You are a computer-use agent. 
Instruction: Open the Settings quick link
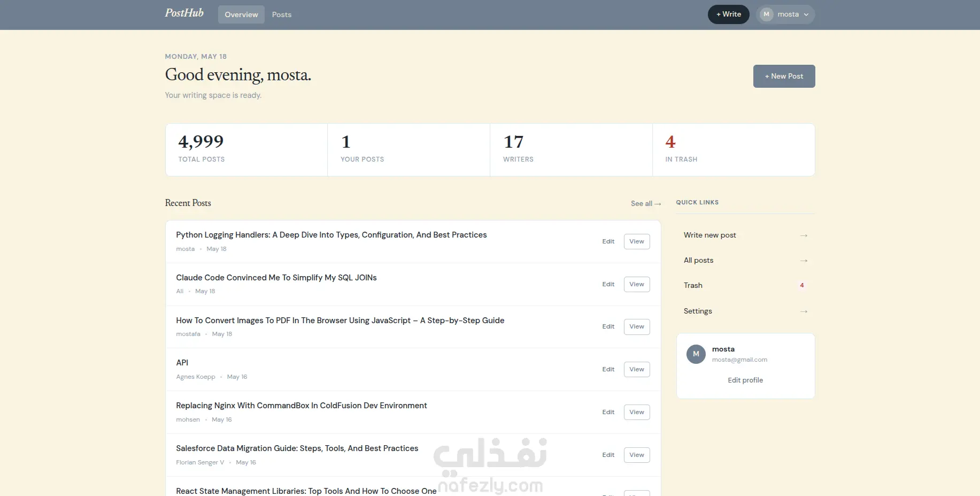click(x=745, y=311)
